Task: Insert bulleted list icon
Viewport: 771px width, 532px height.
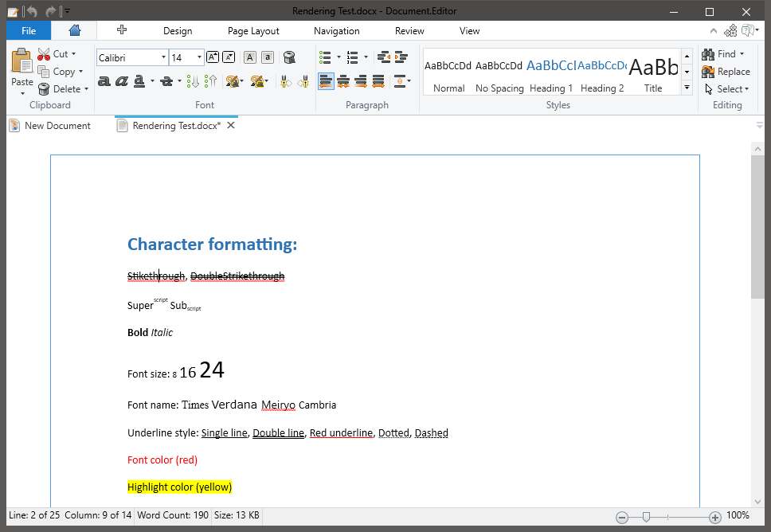Action: coord(325,57)
